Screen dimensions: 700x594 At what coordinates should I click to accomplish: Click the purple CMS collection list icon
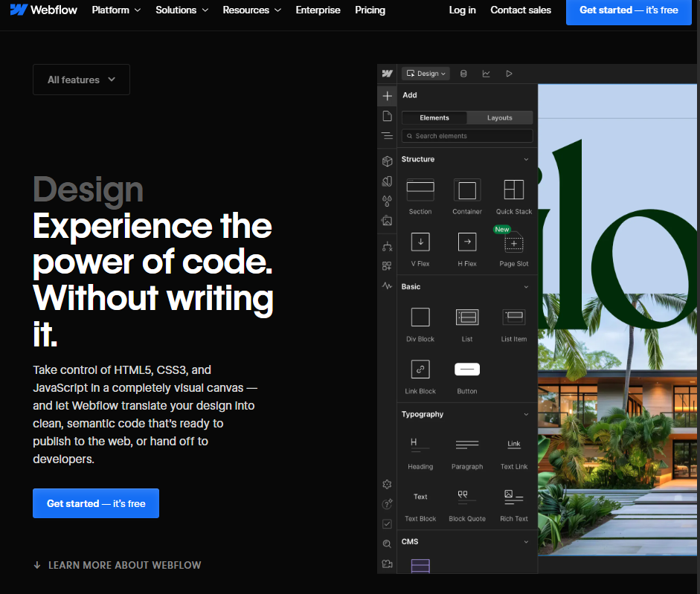[420, 566]
